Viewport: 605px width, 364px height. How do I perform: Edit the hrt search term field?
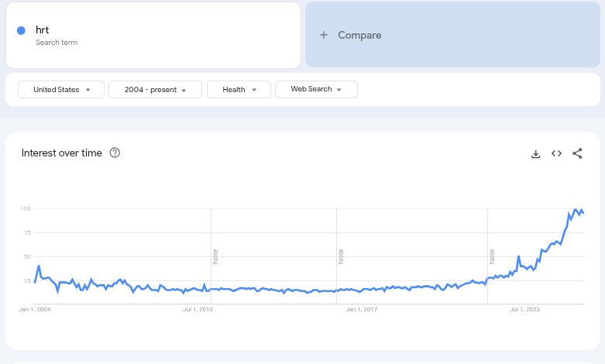(153, 35)
